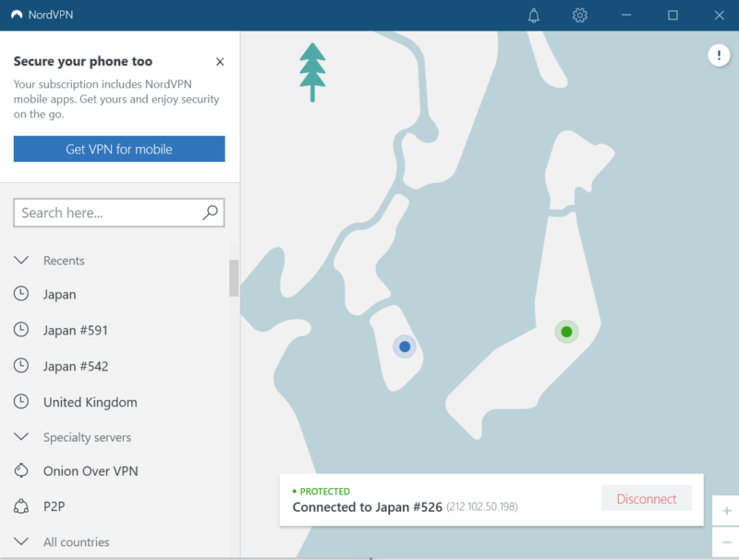Click the IP address 212.102.50.198
Image resolution: width=739 pixels, height=560 pixels.
click(482, 506)
